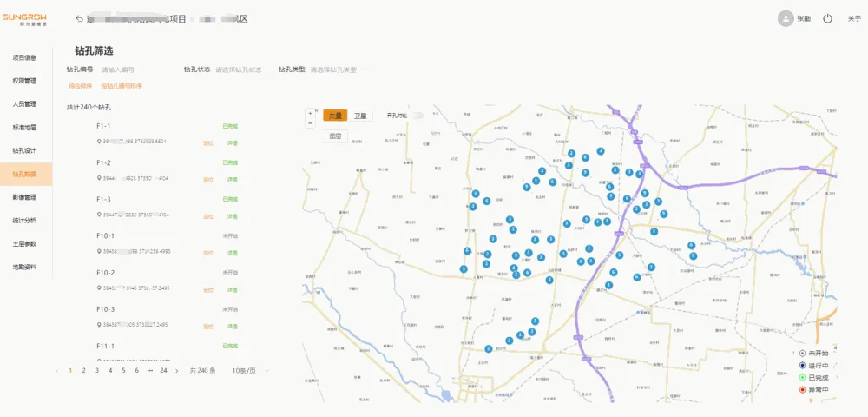
Task: Click 定位 for borehole F1-3
Action: point(208,216)
